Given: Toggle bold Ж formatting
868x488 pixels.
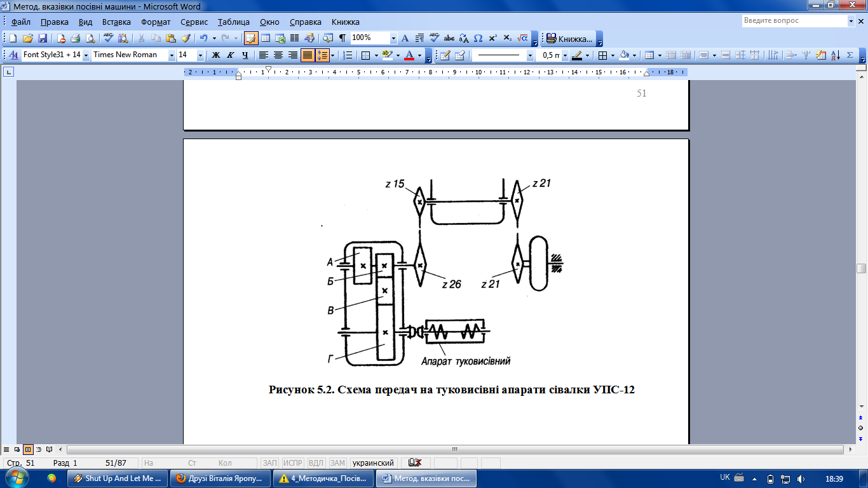Looking at the screenshot, I should coord(216,55).
